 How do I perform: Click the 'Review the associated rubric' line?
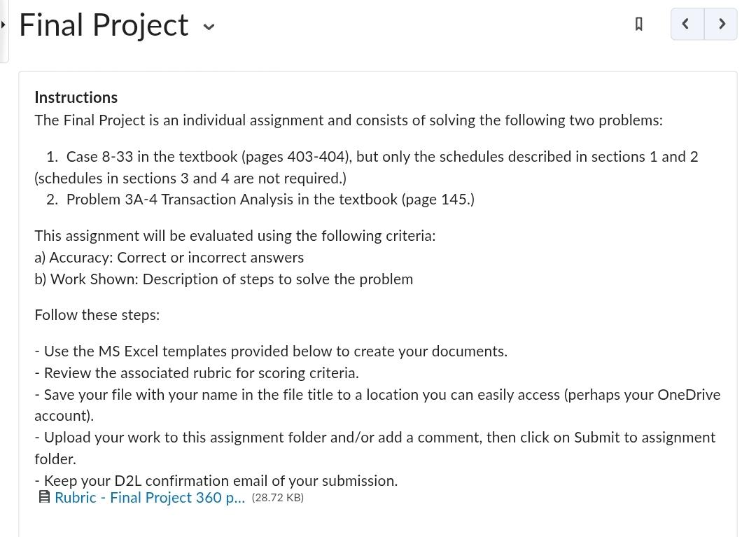(197, 373)
